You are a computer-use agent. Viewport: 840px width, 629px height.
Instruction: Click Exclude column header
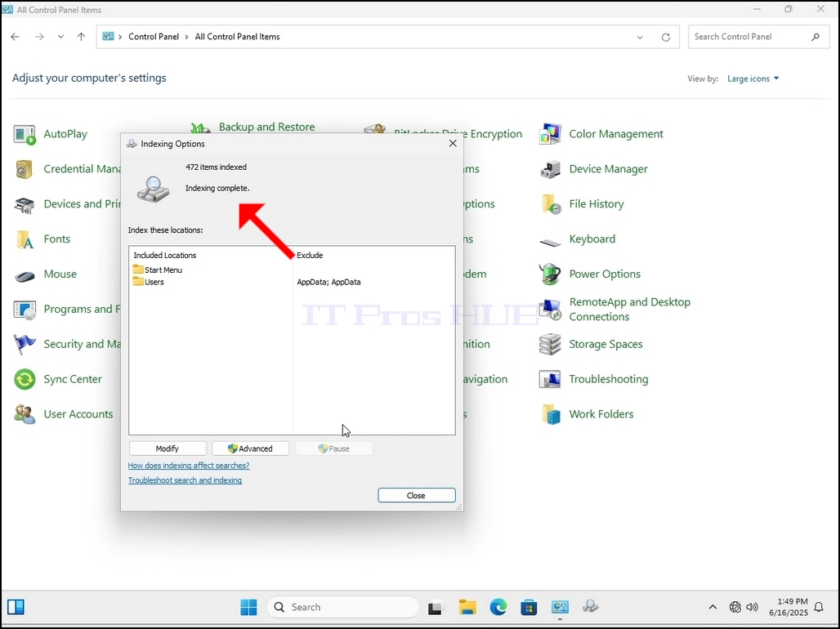310,256
